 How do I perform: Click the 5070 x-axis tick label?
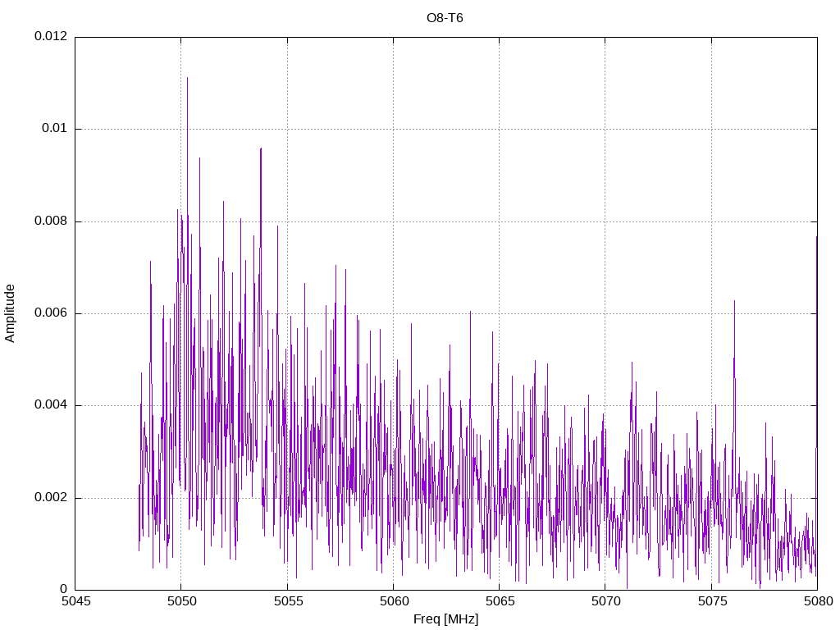pyautogui.click(x=606, y=601)
